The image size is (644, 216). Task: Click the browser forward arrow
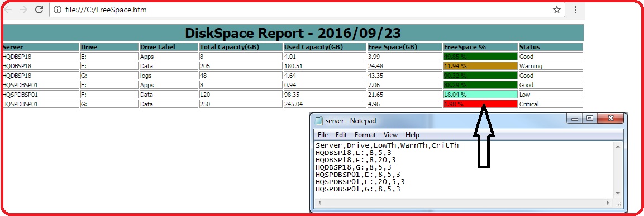pos(23,10)
